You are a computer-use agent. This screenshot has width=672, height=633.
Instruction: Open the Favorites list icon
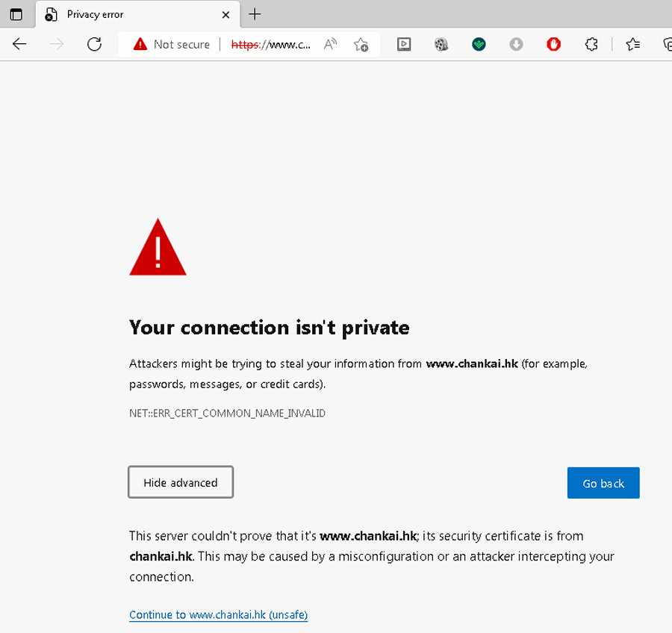click(633, 44)
